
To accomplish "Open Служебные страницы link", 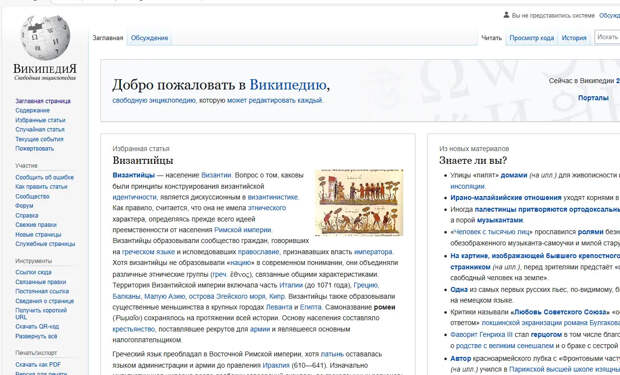I will 45,244.
